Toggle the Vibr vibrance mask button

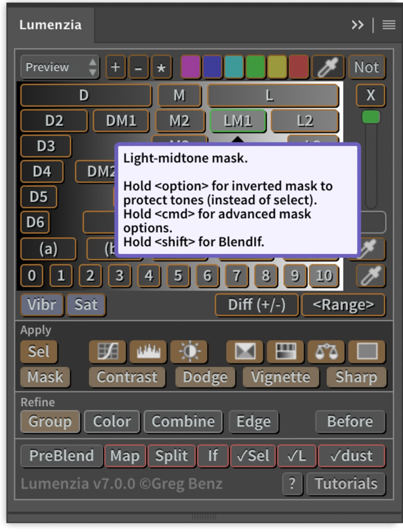[x=42, y=304]
